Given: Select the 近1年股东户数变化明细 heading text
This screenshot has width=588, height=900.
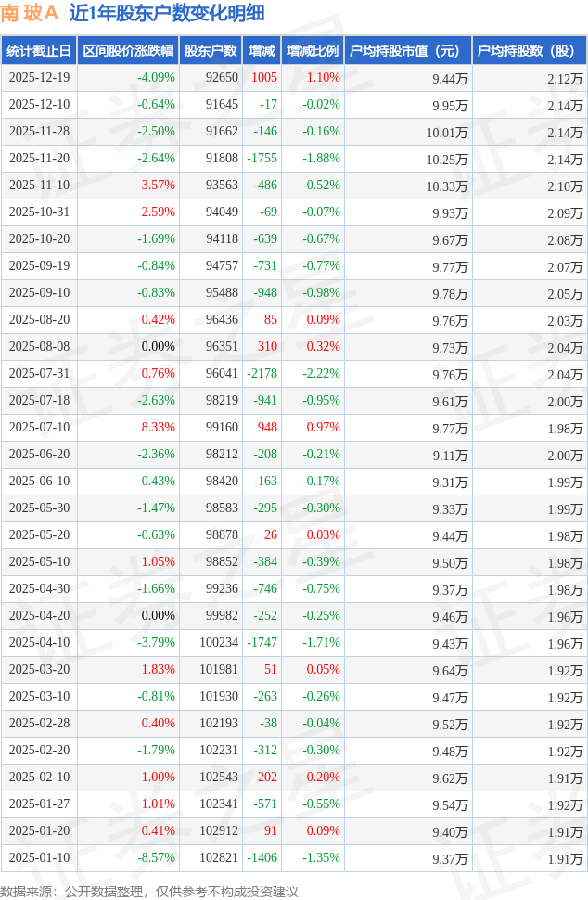Looking at the screenshot, I should pyautogui.click(x=167, y=13).
